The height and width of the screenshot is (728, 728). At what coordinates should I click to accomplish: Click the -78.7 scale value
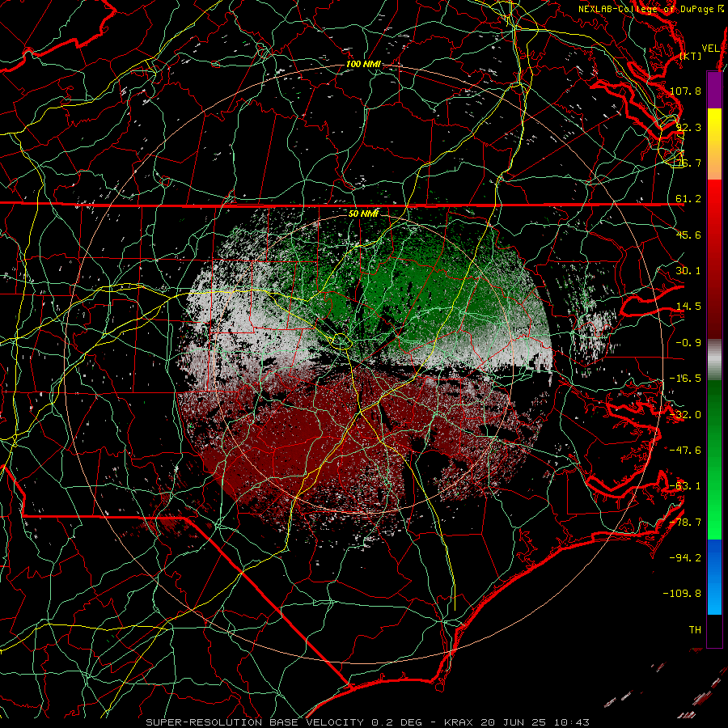coord(685,523)
